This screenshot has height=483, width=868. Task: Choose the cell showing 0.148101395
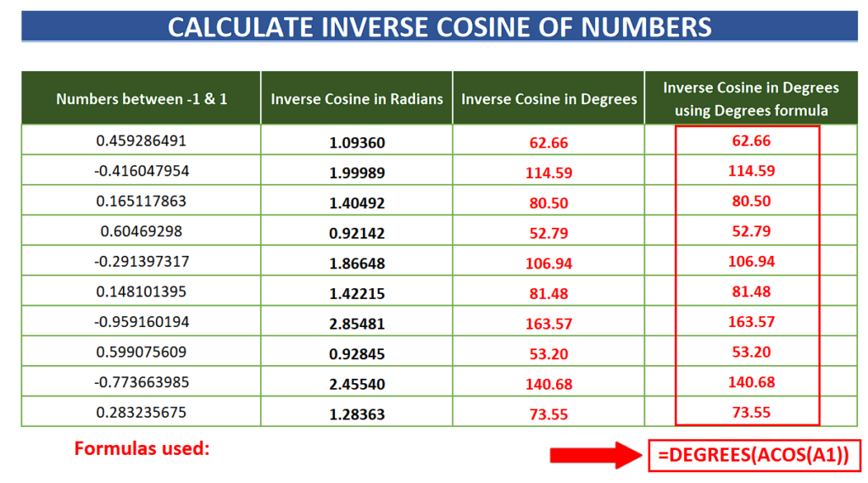pyautogui.click(x=142, y=291)
